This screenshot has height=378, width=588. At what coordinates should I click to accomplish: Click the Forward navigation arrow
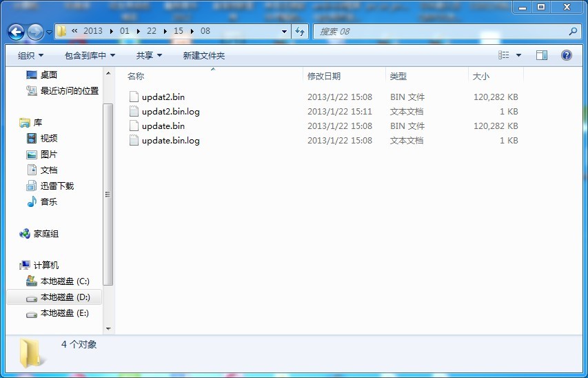pos(36,32)
